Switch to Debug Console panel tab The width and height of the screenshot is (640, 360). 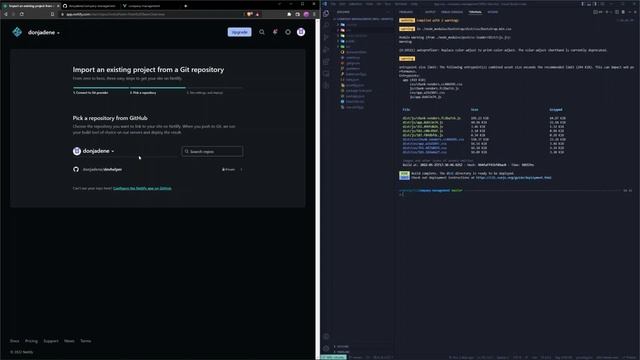point(452,12)
